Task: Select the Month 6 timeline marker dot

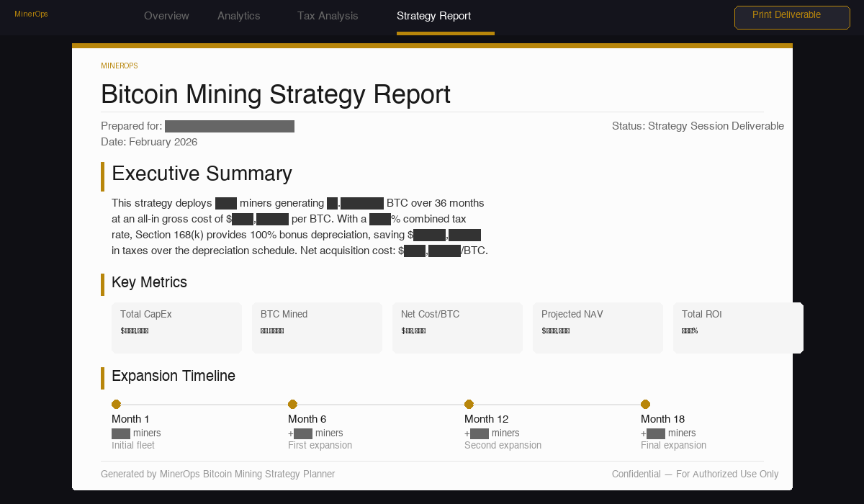Action: (x=292, y=404)
